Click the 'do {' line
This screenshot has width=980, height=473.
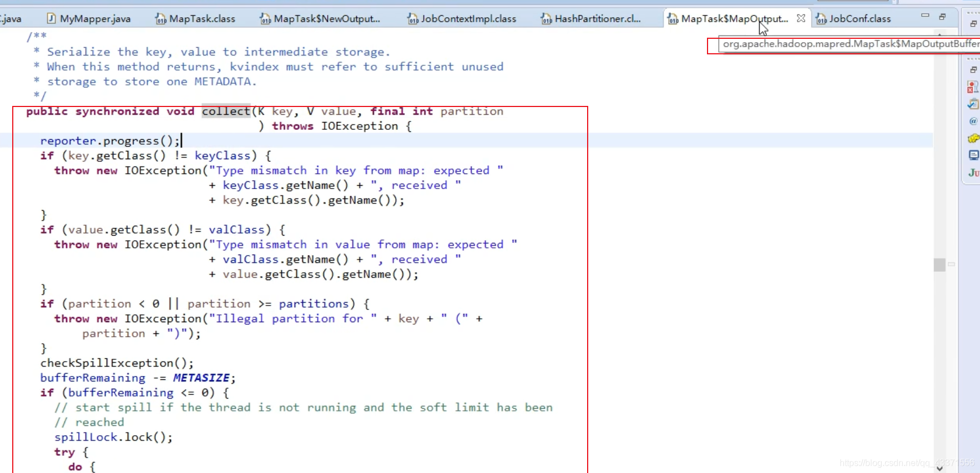click(82, 467)
